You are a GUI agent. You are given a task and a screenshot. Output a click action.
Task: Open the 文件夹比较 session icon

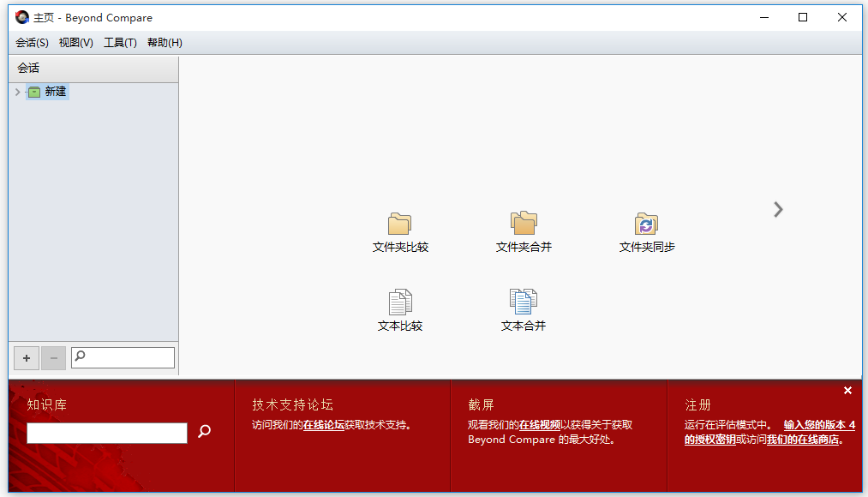[399, 225]
